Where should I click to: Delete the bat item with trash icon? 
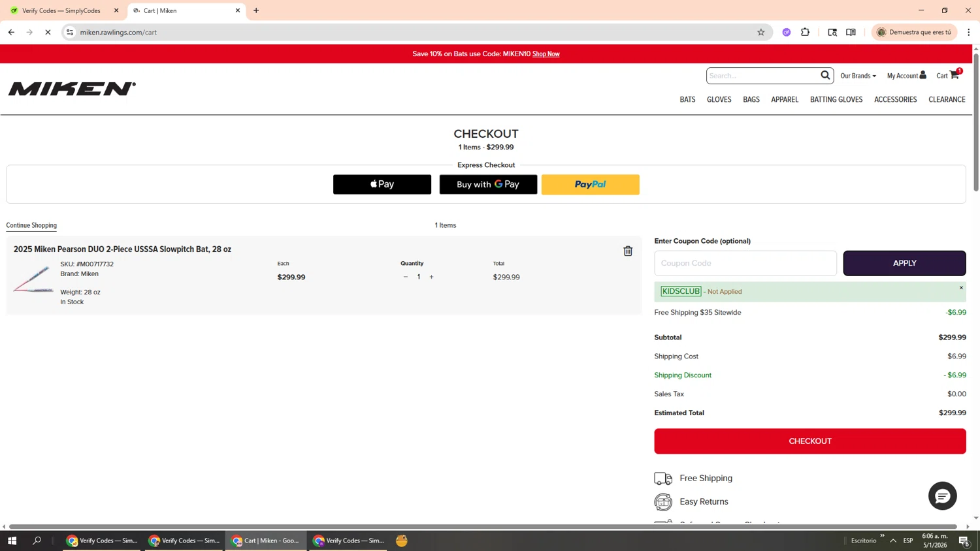[628, 251]
